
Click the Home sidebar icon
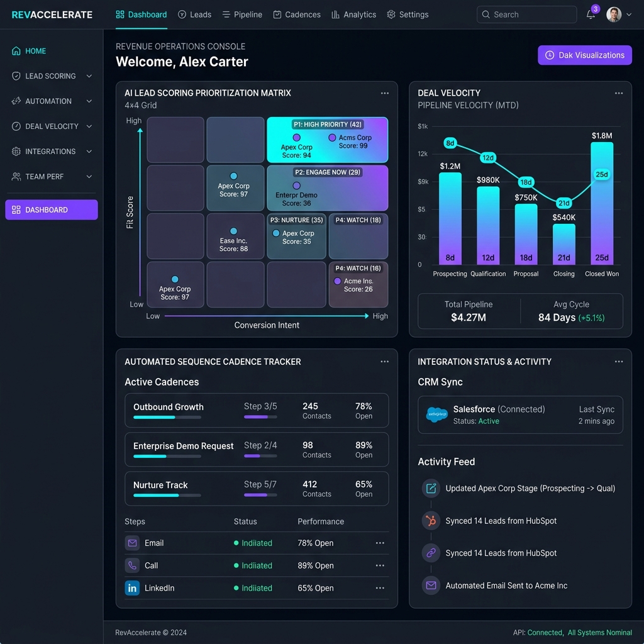coord(16,51)
